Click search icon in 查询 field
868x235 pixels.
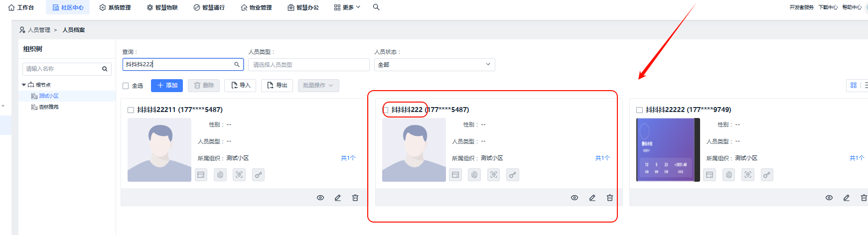(237, 64)
